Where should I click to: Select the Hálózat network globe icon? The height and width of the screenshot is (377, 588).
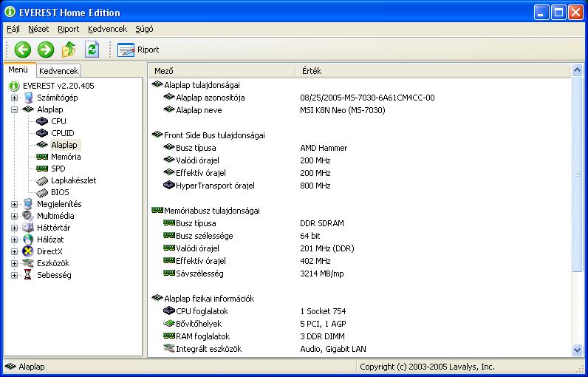pyautogui.click(x=28, y=240)
